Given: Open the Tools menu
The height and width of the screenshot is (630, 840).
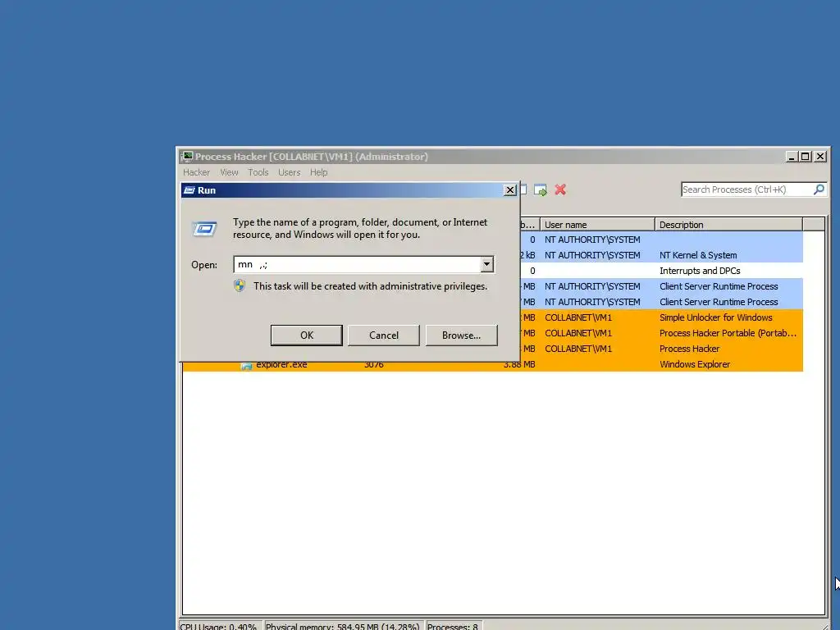Looking at the screenshot, I should (258, 172).
